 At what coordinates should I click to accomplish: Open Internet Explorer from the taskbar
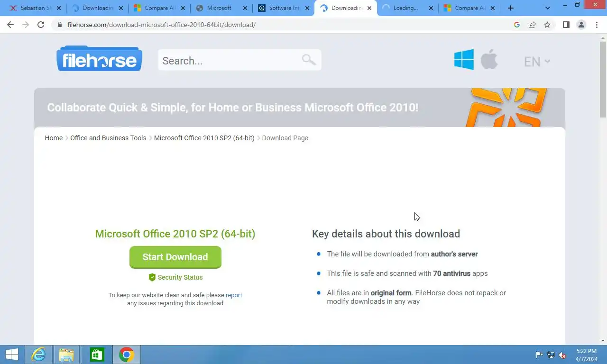click(38, 355)
